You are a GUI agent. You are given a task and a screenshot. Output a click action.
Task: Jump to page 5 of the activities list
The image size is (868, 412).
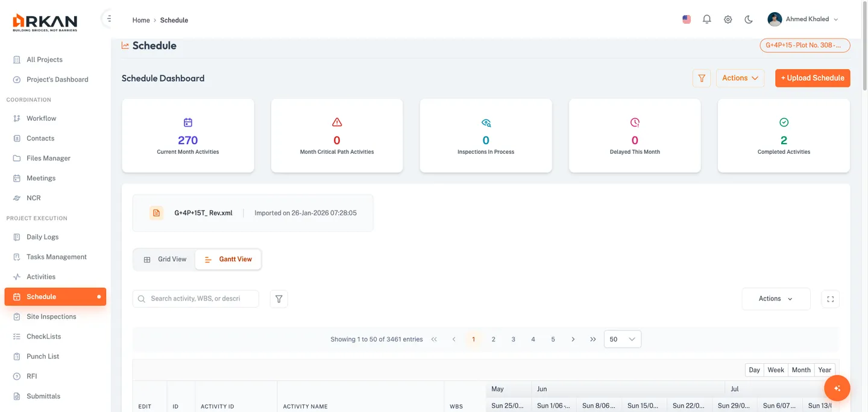[x=553, y=339]
